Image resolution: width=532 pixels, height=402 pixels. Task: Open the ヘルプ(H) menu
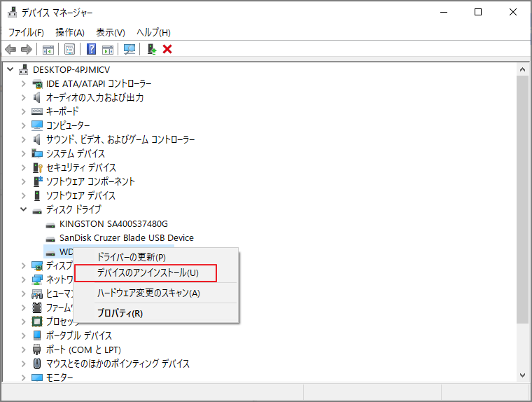[x=153, y=33]
